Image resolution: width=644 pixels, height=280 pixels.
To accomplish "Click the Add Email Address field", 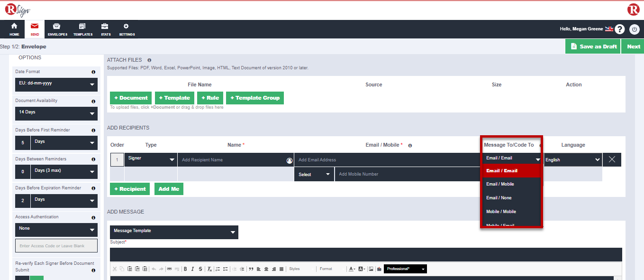I will pyautogui.click(x=386, y=160).
